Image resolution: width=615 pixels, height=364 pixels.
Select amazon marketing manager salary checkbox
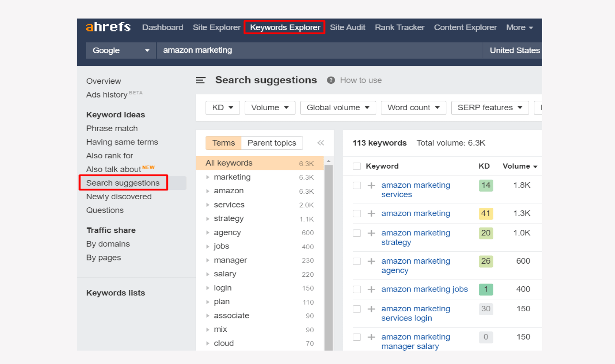(x=357, y=337)
